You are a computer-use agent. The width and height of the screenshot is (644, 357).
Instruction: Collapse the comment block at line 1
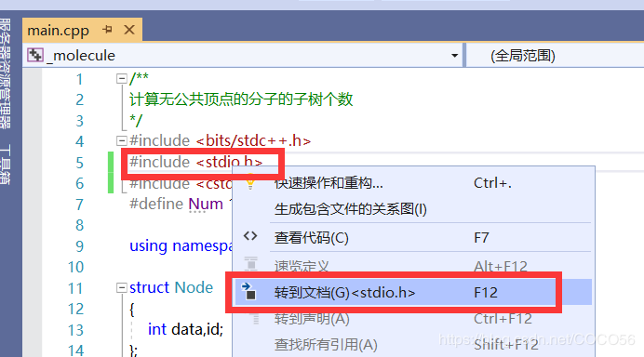122,78
